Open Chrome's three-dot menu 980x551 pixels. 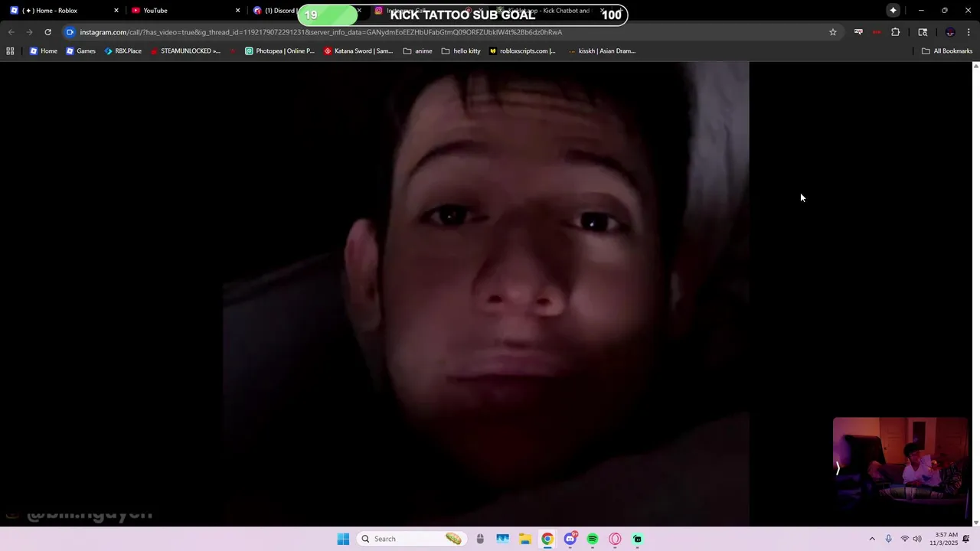pyautogui.click(x=969, y=32)
